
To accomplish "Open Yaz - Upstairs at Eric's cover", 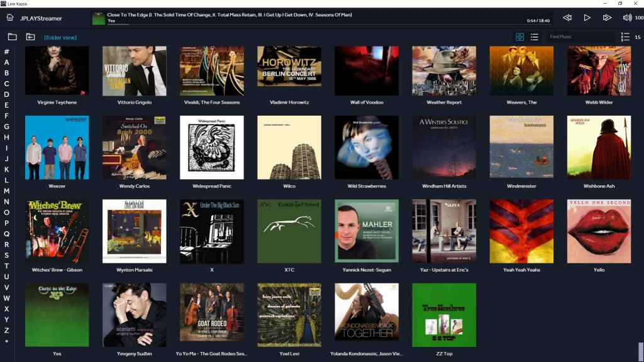I will click(444, 231).
